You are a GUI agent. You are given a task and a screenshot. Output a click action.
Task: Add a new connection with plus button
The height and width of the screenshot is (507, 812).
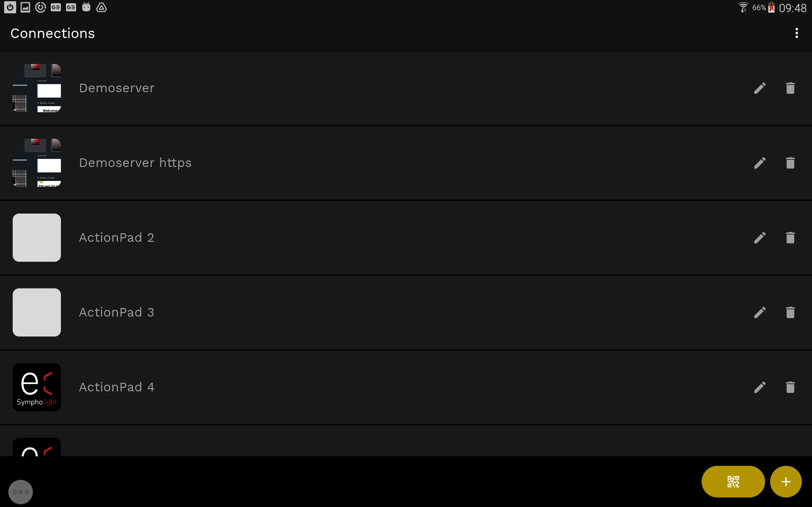(786, 482)
